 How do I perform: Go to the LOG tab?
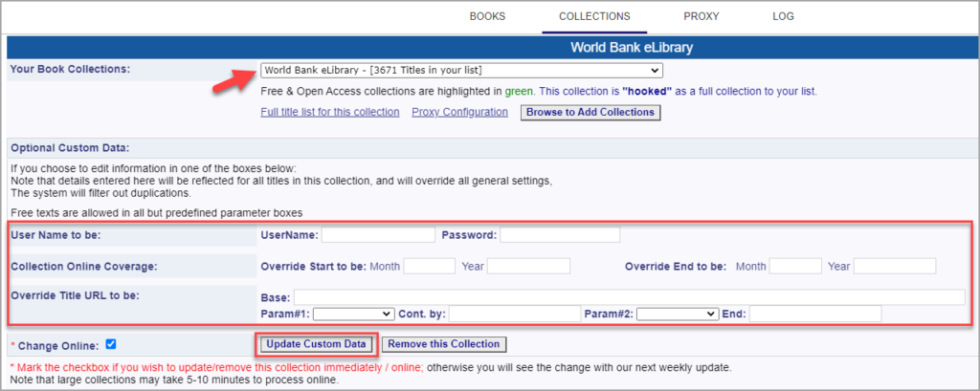(783, 17)
